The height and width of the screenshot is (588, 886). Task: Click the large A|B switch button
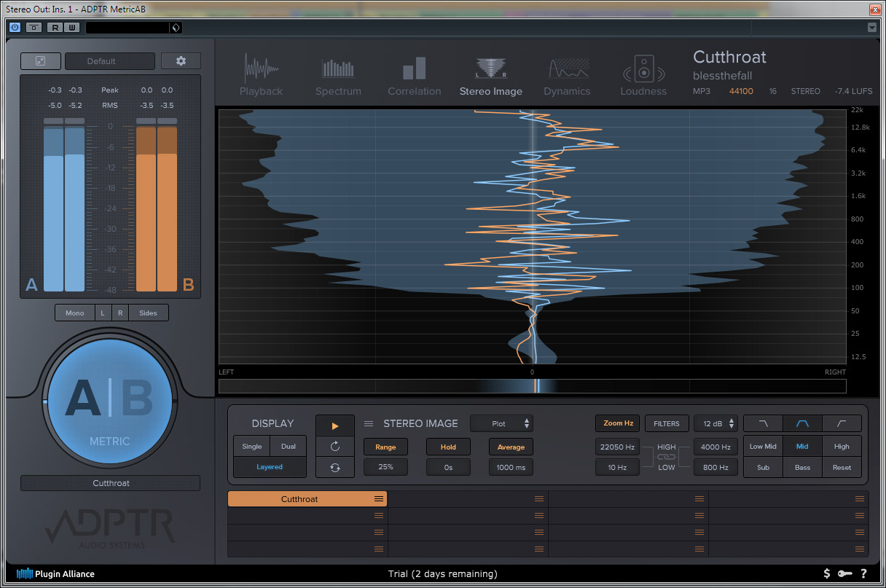(110, 401)
